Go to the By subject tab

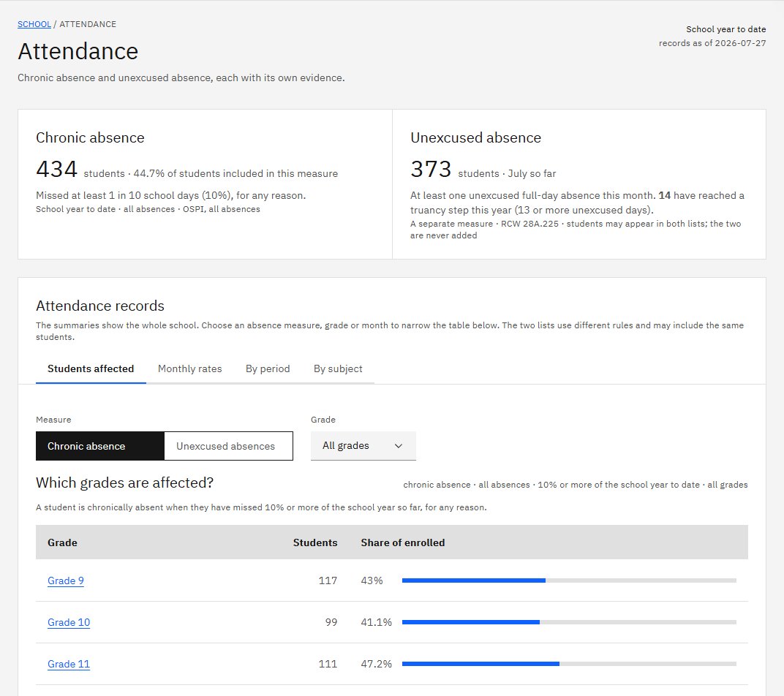click(x=338, y=368)
